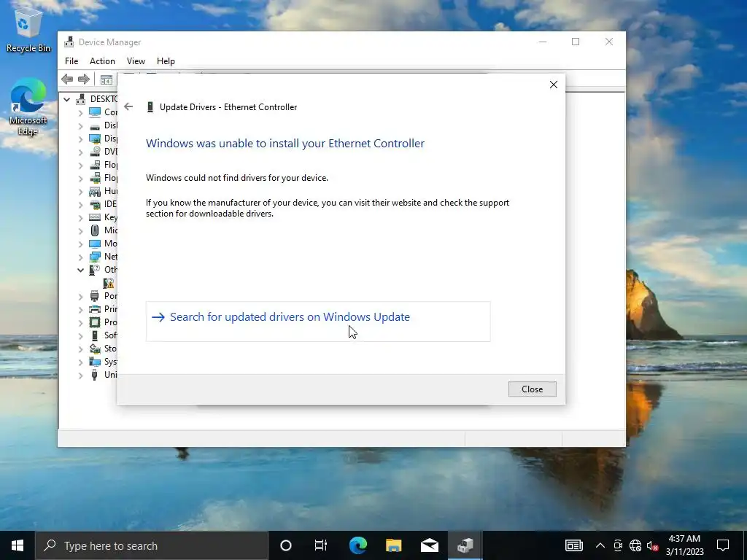Expand the Computer category node

pos(80,112)
